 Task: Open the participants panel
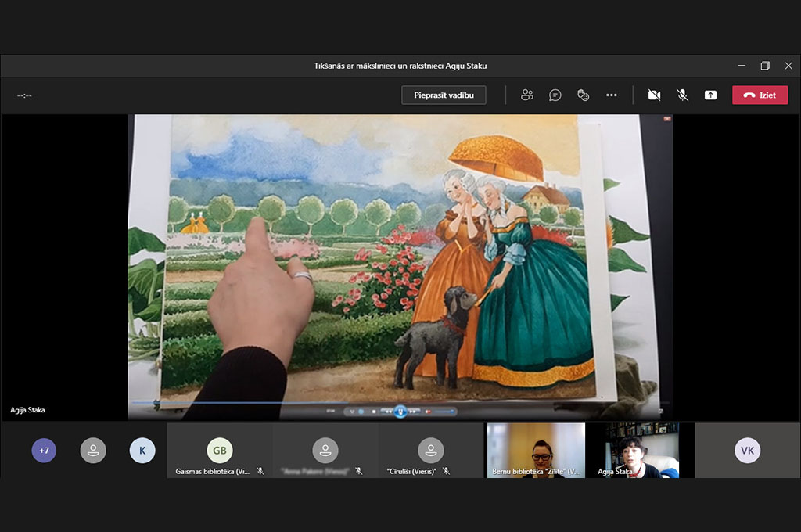(x=526, y=95)
